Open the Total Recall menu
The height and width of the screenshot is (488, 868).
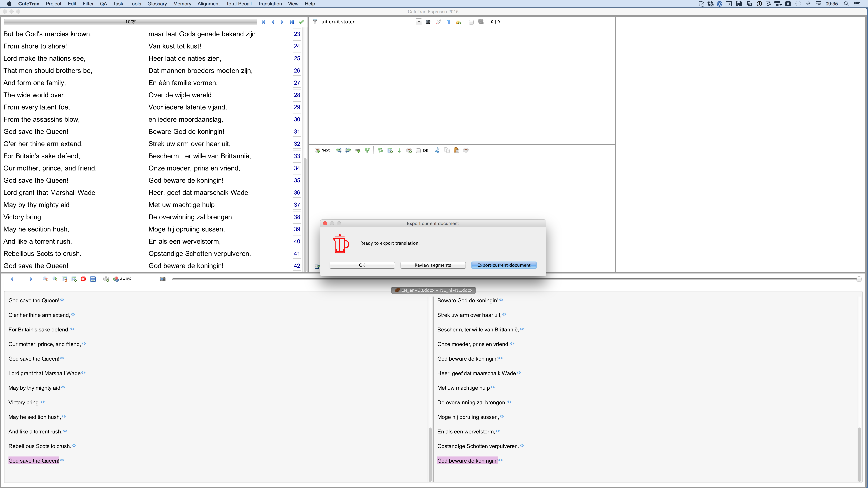point(239,4)
